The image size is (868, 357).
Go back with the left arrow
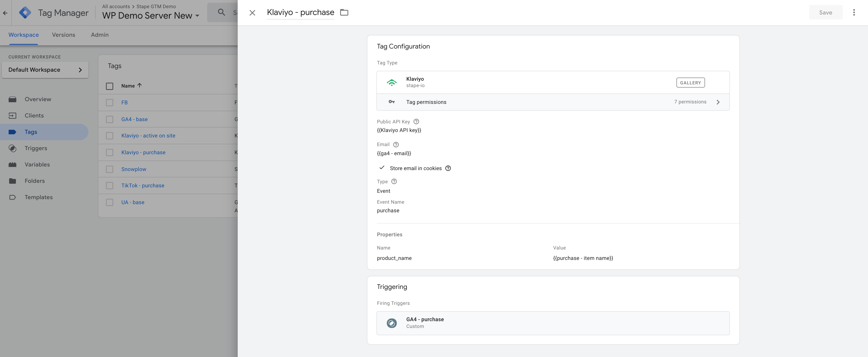pos(5,13)
